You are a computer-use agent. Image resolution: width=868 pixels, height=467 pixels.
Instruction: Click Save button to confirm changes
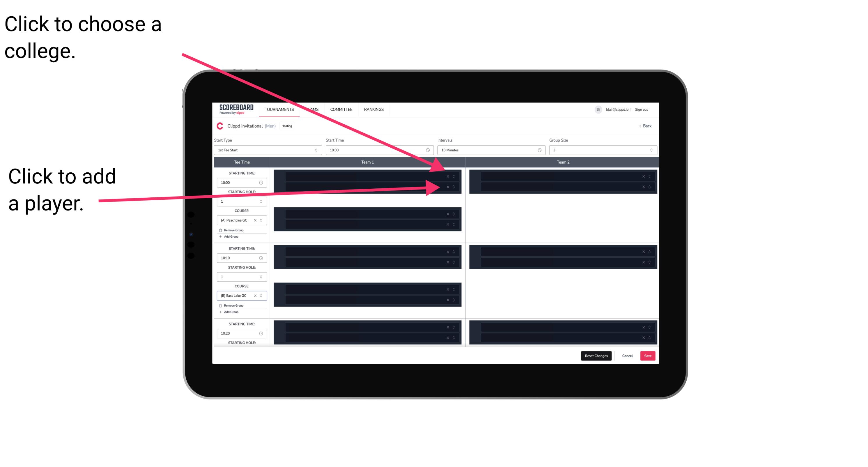[648, 355]
